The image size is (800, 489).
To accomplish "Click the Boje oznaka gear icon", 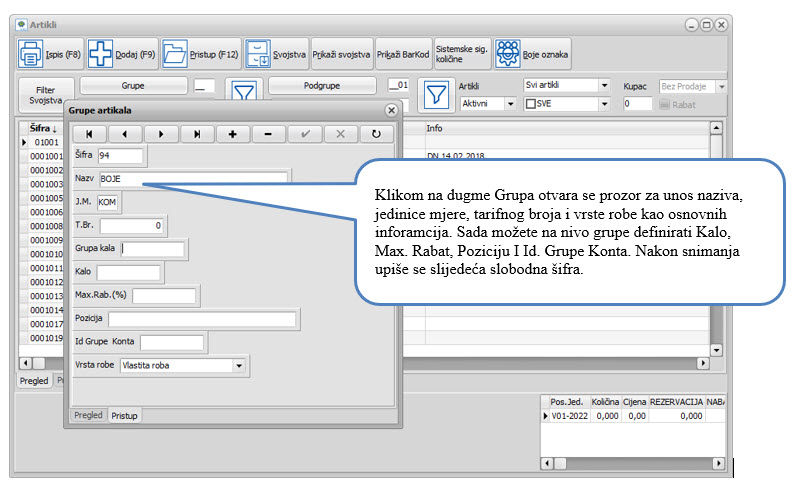I will 507,54.
